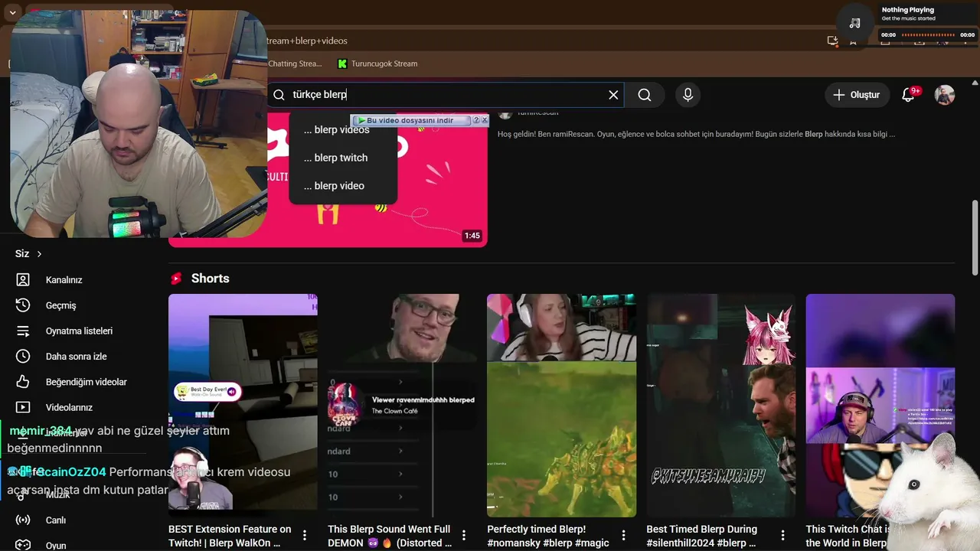Click the 'Nothing Playing' media title
980x551 pixels.
tap(908, 10)
